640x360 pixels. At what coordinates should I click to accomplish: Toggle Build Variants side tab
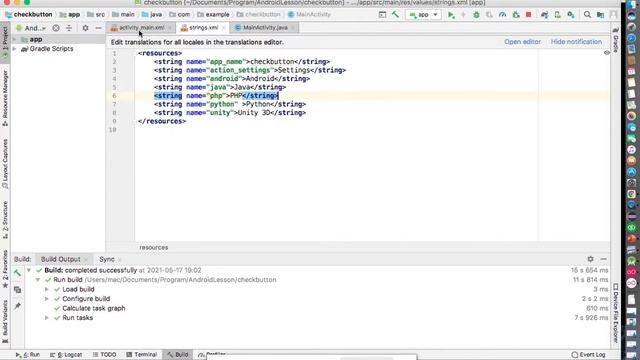click(5, 321)
